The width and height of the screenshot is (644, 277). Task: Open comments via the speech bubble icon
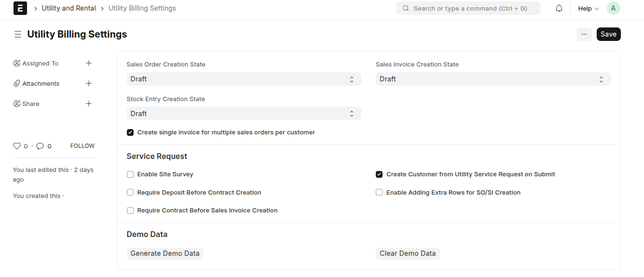(x=41, y=146)
